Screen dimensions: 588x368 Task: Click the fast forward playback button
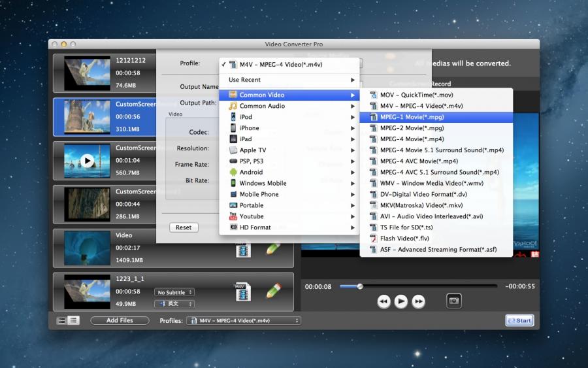(418, 301)
